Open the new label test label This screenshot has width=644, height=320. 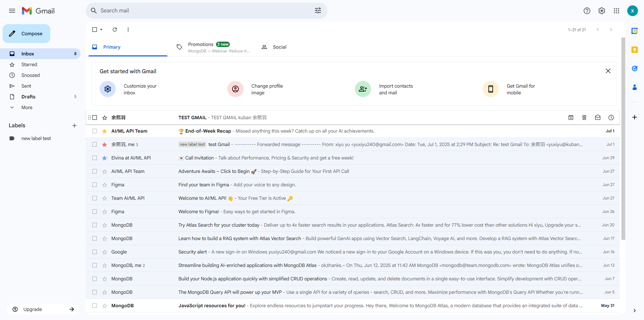pos(40,138)
